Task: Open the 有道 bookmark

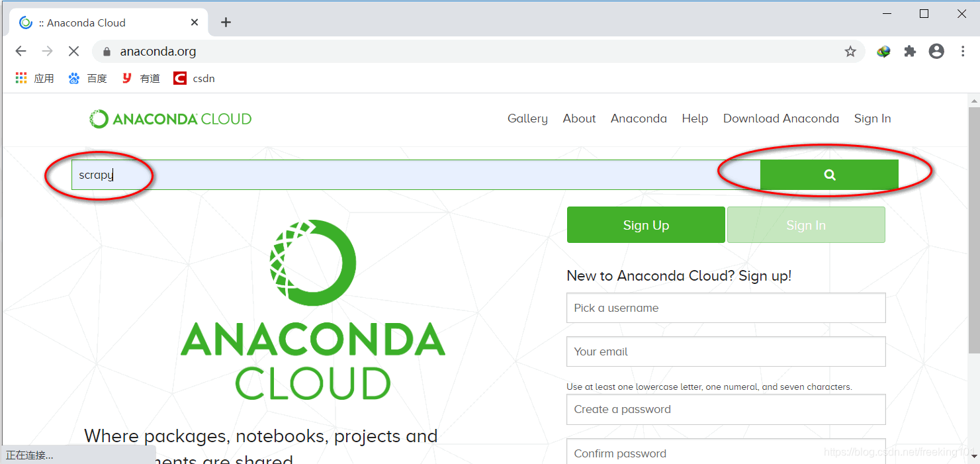Action: [x=141, y=78]
